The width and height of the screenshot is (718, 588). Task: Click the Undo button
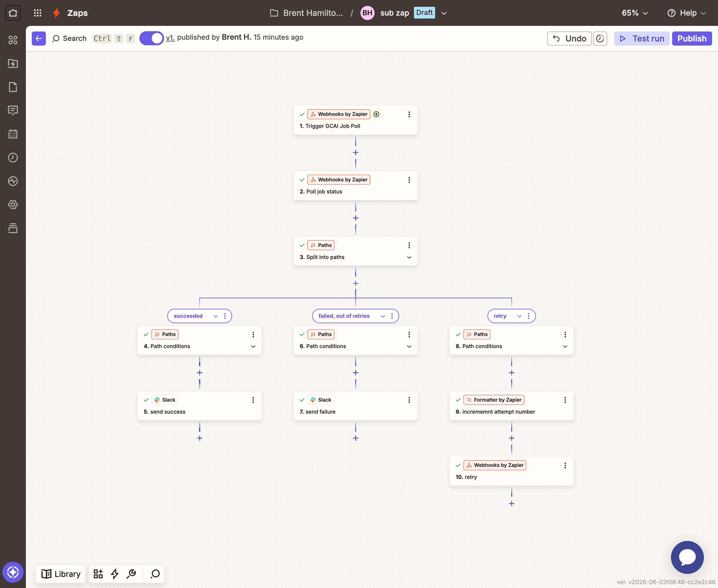(x=569, y=39)
